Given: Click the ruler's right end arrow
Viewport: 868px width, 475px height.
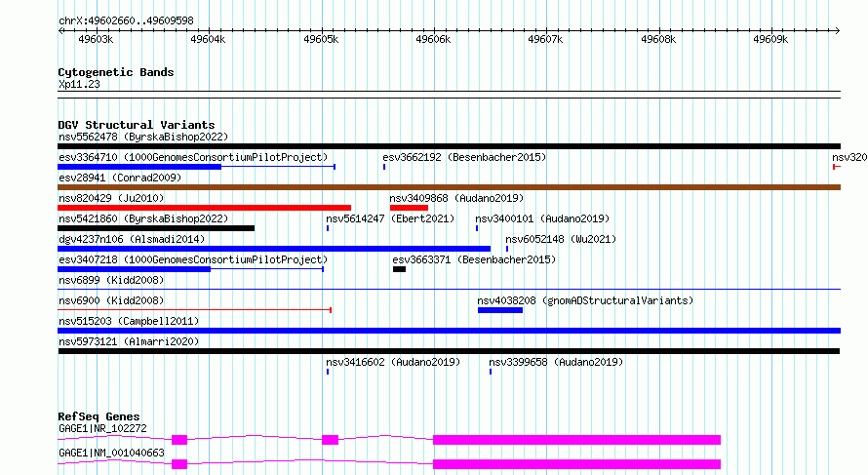Looking at the screenshot, I should coord(838,31).
